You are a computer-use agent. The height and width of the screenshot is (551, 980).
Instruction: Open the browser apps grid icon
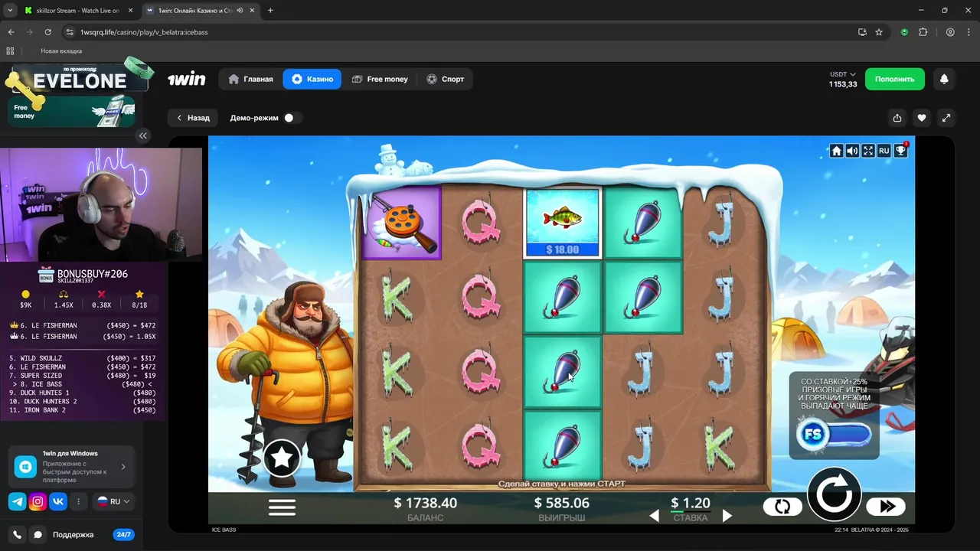(x=10, y=51)
